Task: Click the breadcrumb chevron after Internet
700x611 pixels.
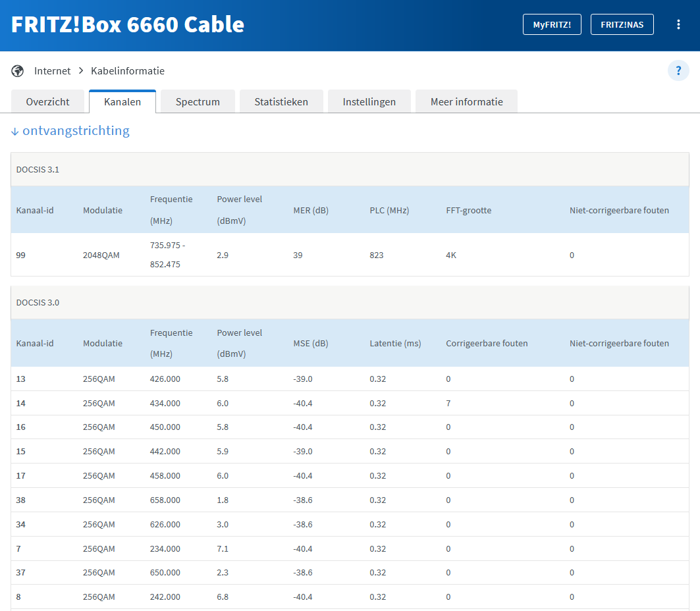Action: (x=81, y=71)
